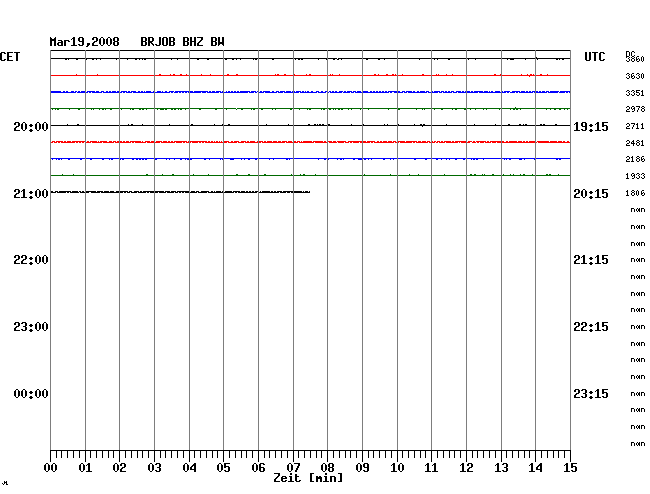The image size is (650, 494).
Task: Click the channel label BHZ
Action: (193, 42)
